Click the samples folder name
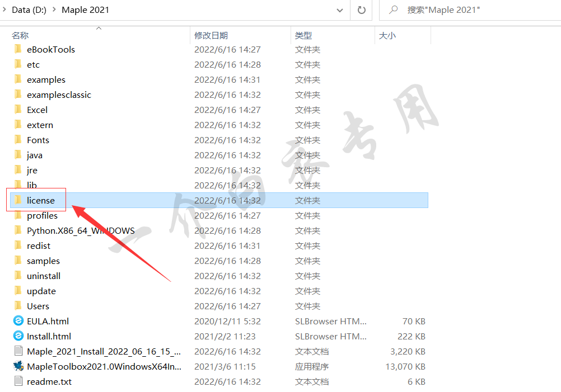Image resolution: width=561 pixels, height=392 pixels. click(43, 261)
